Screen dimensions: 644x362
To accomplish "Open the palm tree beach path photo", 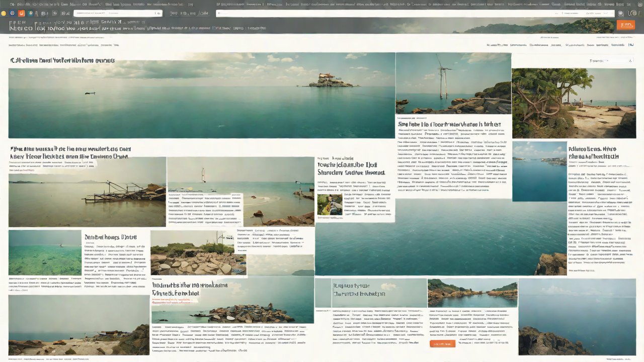I will pos(574,103).
